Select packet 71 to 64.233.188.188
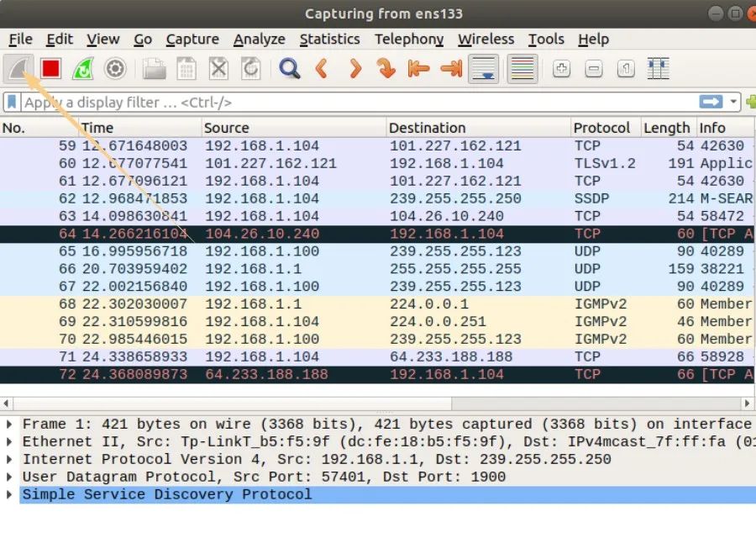 (376, 357)
